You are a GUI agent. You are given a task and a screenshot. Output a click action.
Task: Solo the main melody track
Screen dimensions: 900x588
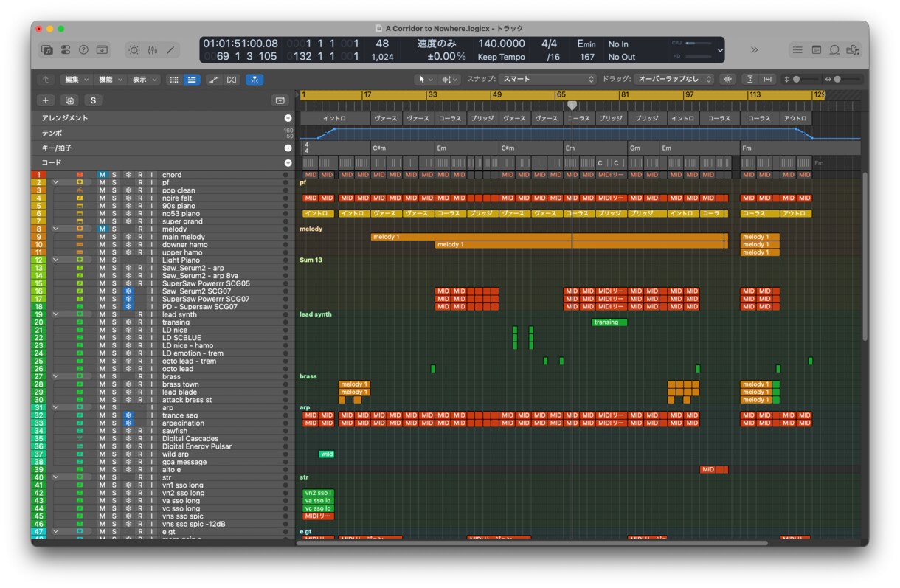coord(114,237)
